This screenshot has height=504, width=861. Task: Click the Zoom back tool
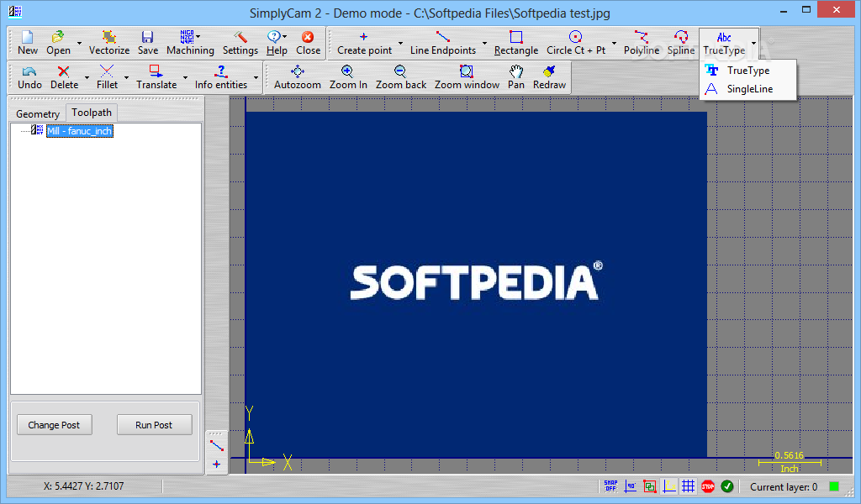[x=401, y=77]
